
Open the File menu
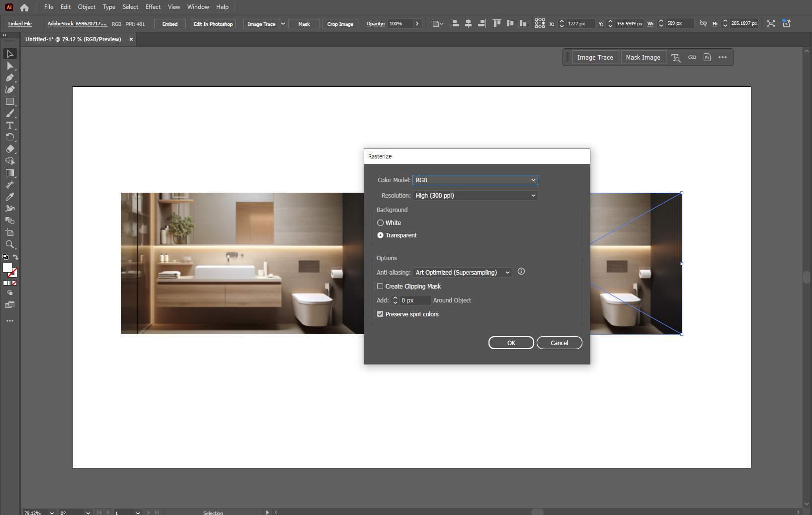[x=49, y=7]
